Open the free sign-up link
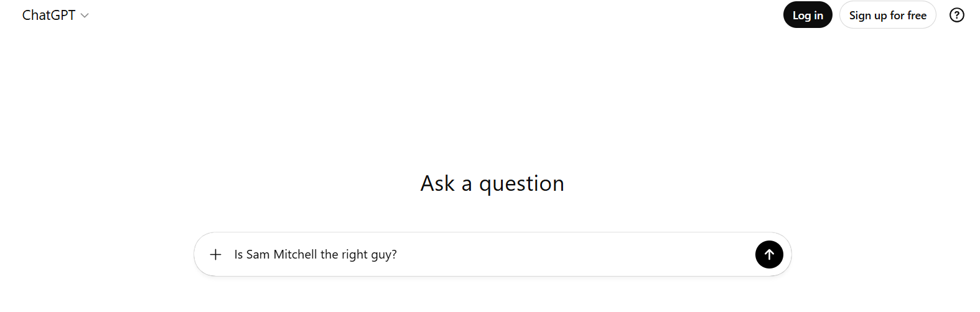 pos(887,16)
